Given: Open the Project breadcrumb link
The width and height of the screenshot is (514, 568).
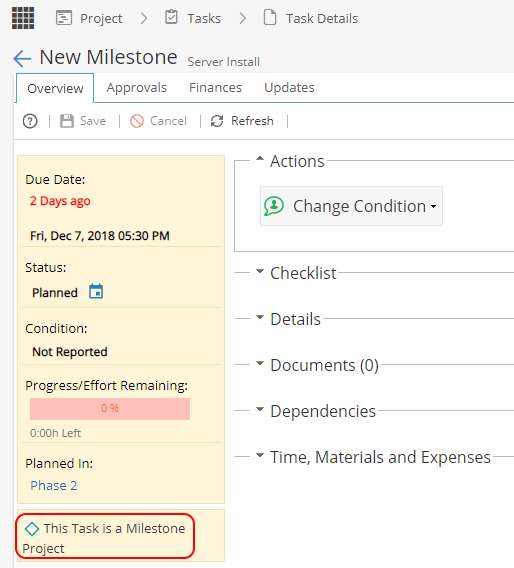Looking at the screenshot, I should [101, 18].
